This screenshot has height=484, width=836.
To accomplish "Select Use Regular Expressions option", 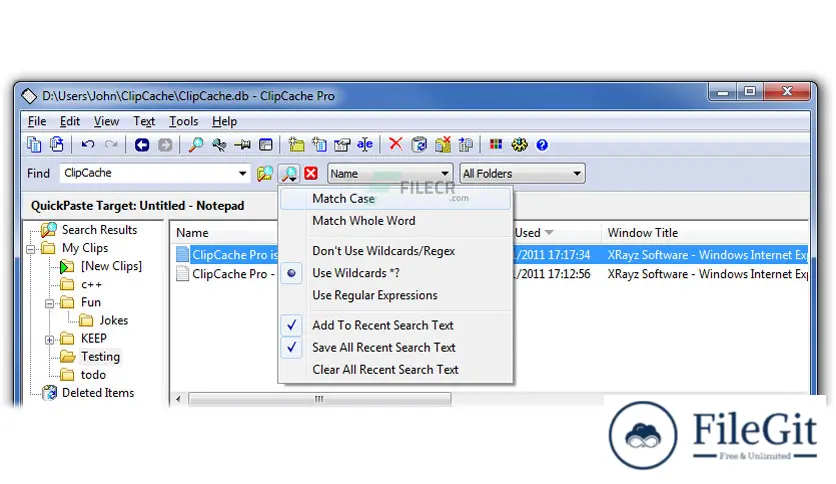I will 395,295.
